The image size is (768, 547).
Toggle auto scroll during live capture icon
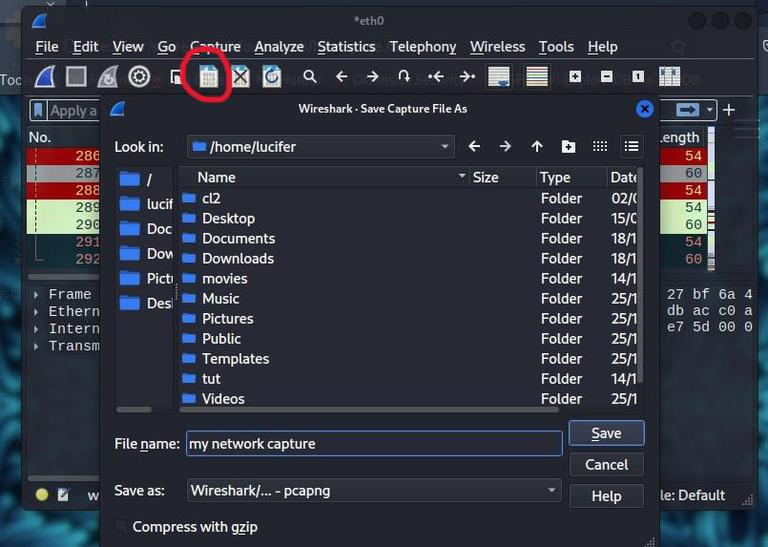point(499,76)
